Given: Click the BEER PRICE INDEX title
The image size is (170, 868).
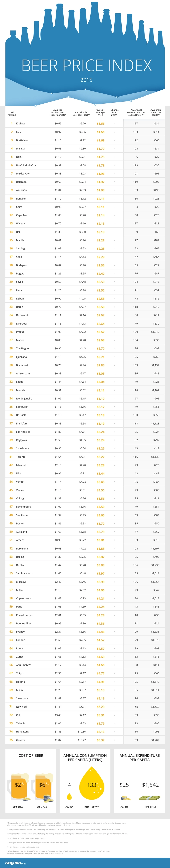Looking at the screenshot, I should point(87,65).
